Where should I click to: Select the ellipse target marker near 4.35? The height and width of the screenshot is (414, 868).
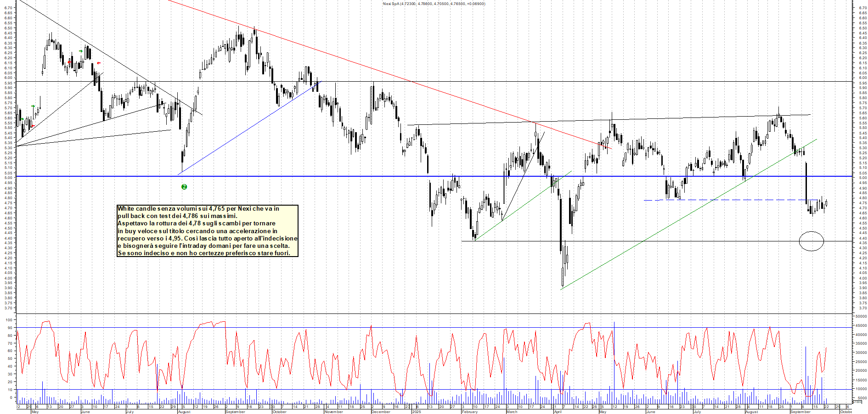click(812, 241)
